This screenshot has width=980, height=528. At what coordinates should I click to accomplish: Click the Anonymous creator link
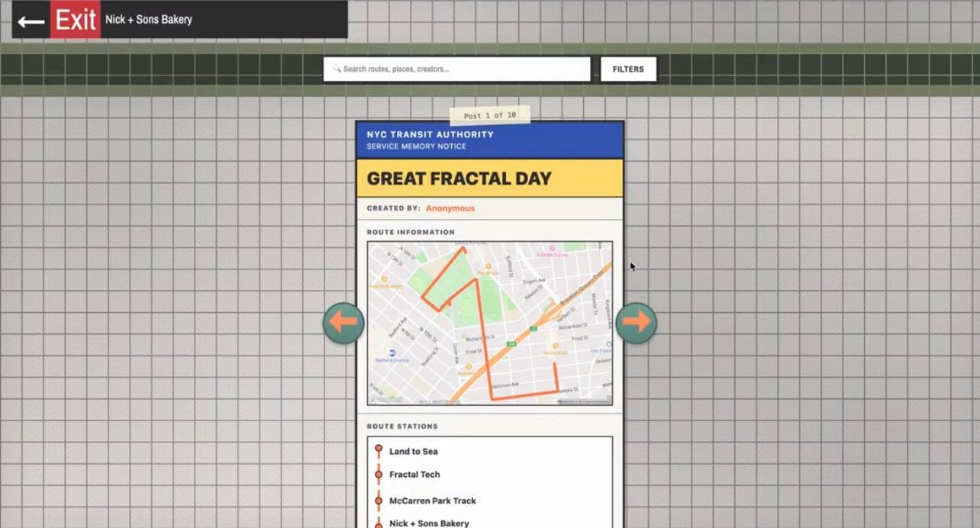[x=450, y=208]
